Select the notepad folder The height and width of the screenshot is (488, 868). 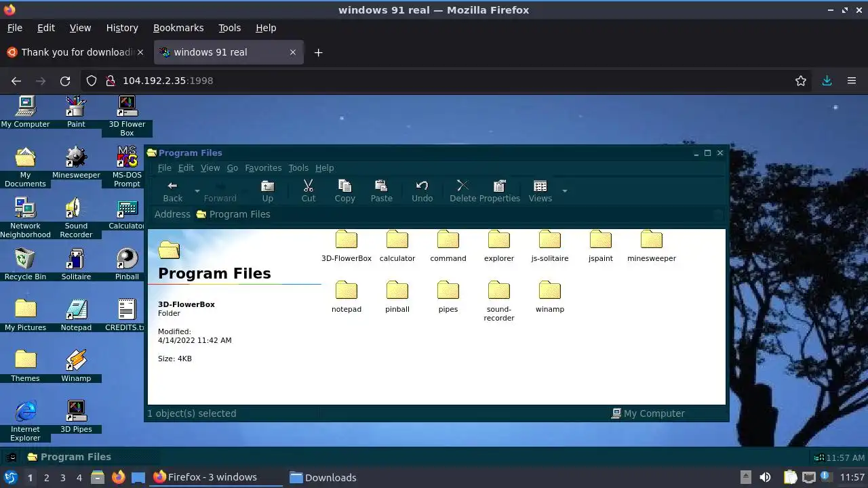point(347,297)
